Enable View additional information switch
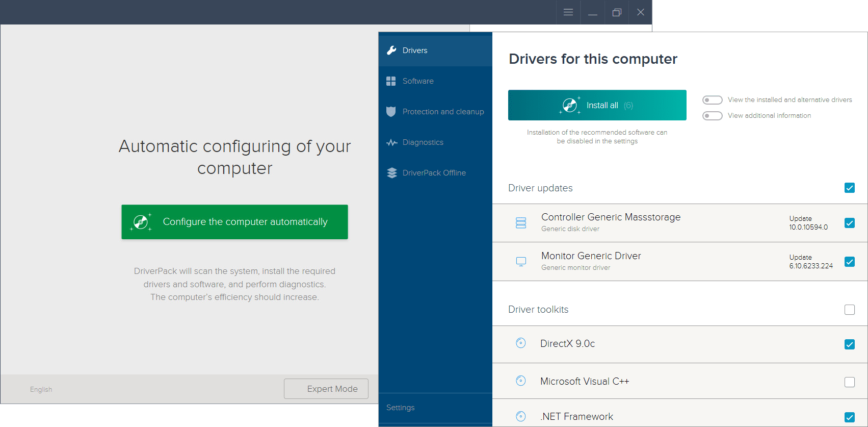 (x=713, y=116)
